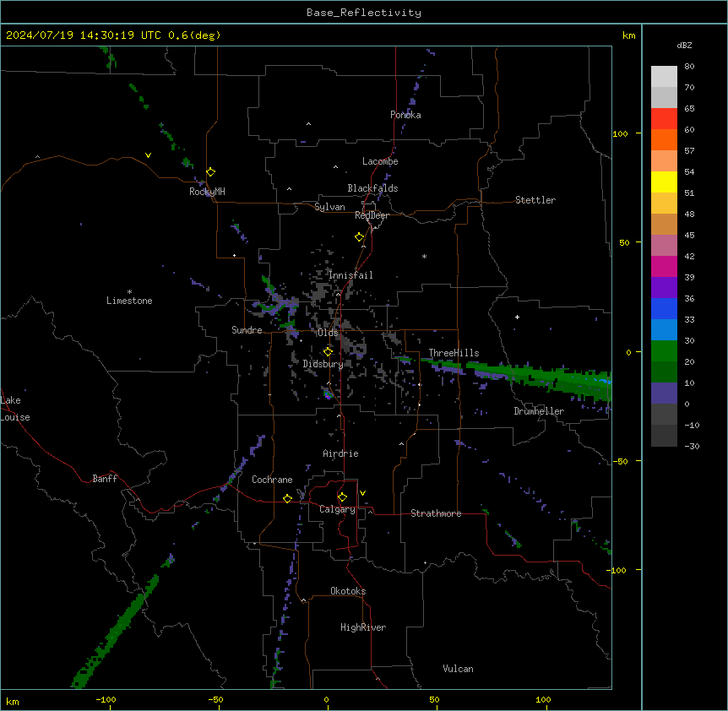Pick the bright green legend swatch
Screen dimensions: 728x711
[664, 351]
